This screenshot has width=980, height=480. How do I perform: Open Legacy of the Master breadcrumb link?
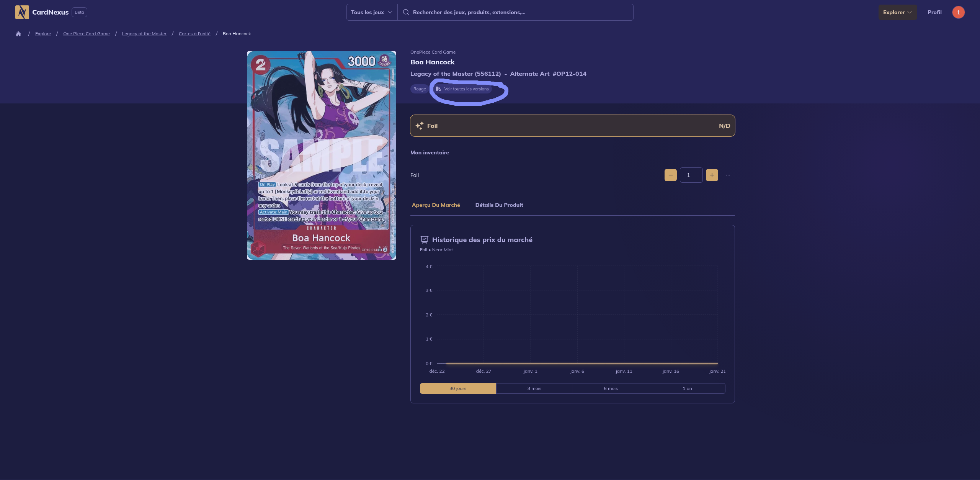pos(144,34)
